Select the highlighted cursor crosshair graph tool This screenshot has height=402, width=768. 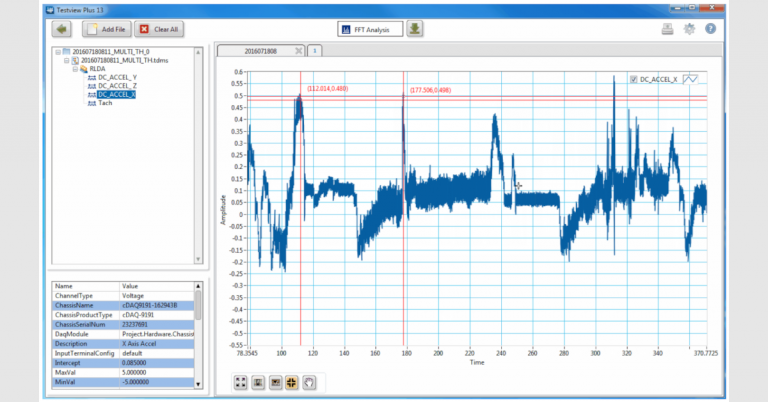click(x=292, y=382)
